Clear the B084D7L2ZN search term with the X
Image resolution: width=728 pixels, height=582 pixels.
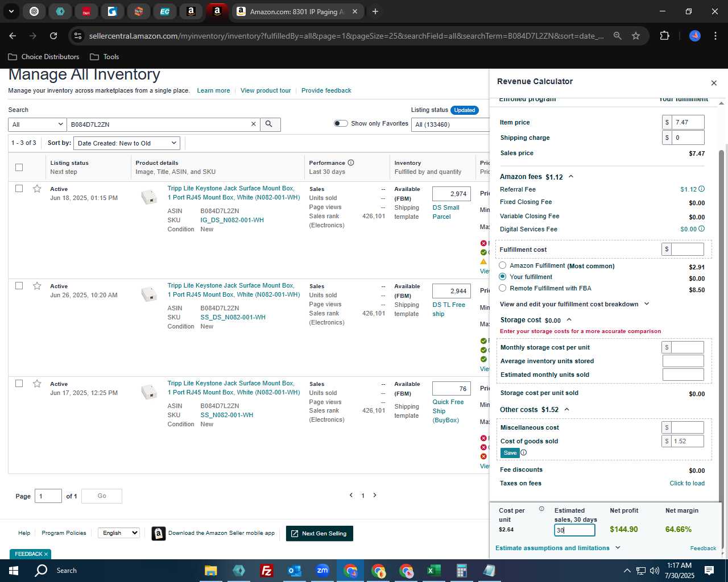(254, 124)
